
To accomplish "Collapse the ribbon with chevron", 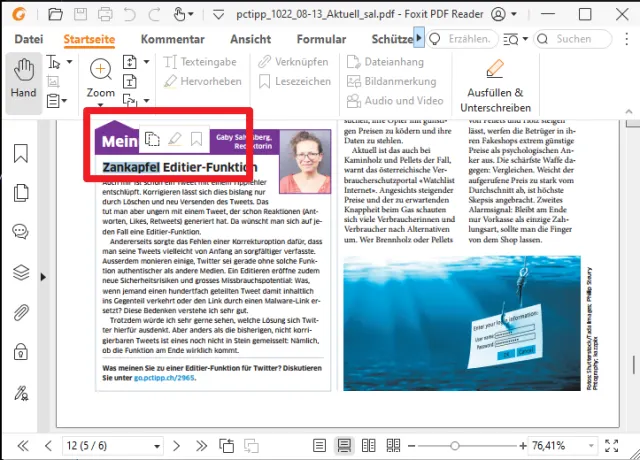I will tap(629, 111).
